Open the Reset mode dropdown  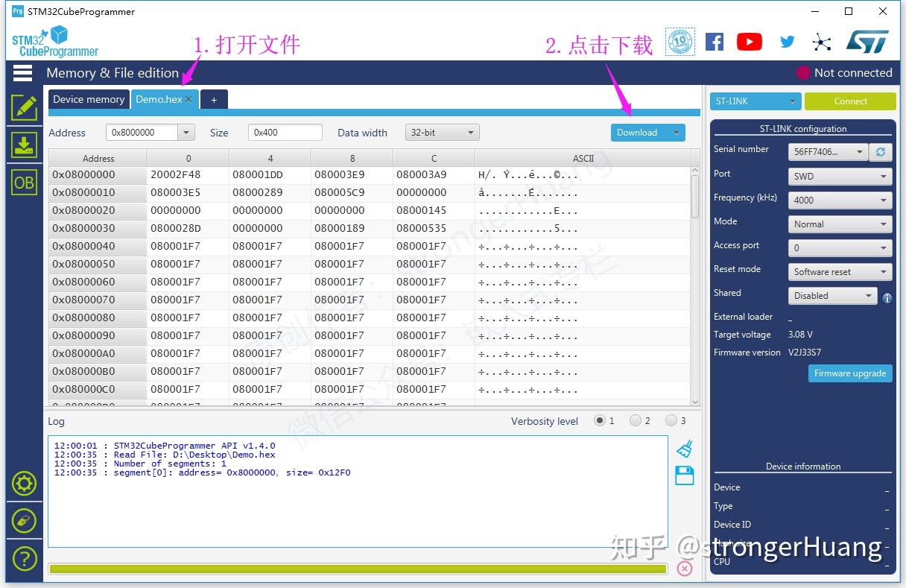tap(840, 271)
